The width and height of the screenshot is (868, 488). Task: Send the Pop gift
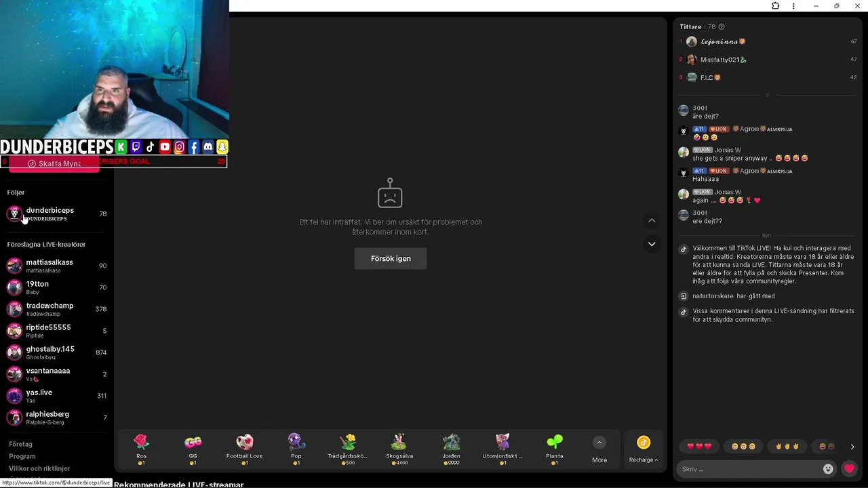coord(296,449)
